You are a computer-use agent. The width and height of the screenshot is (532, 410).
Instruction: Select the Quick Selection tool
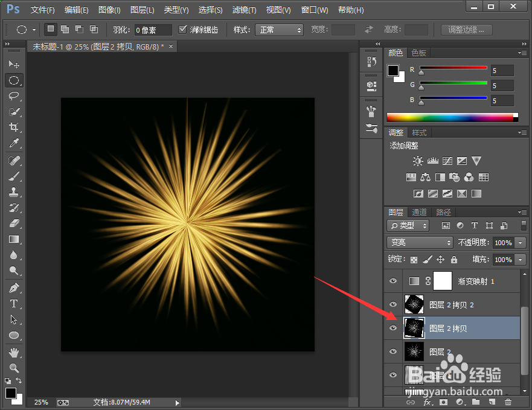(x=13, y=112)
